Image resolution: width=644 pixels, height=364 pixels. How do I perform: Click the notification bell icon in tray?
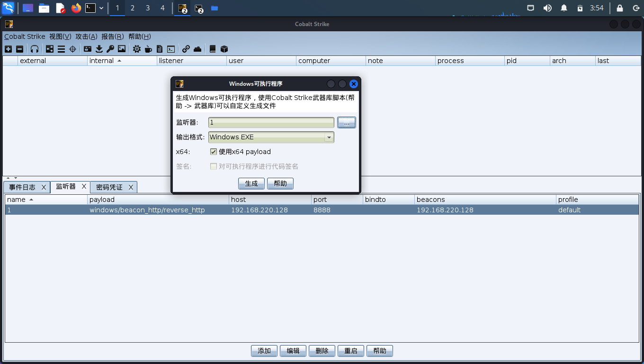pos(564,8)
